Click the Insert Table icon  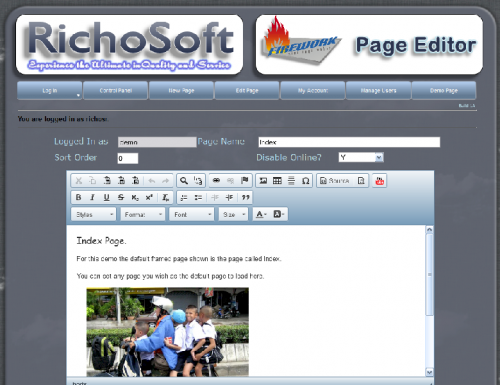pyautogui.click(x=277, y=181)
